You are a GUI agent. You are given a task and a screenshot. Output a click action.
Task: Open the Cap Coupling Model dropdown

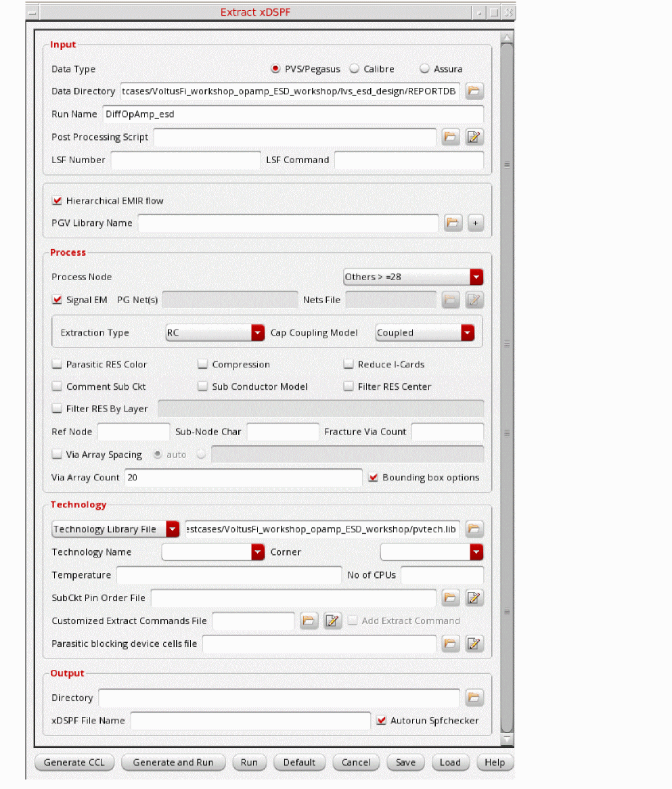pos(425,333)
